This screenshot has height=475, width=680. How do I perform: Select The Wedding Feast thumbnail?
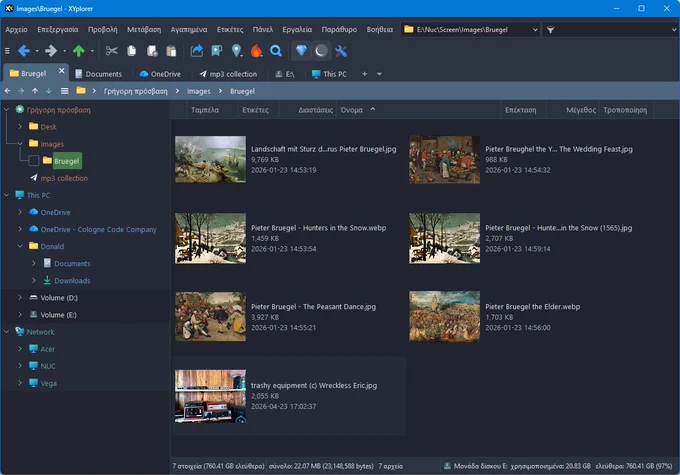click(445, 159)
